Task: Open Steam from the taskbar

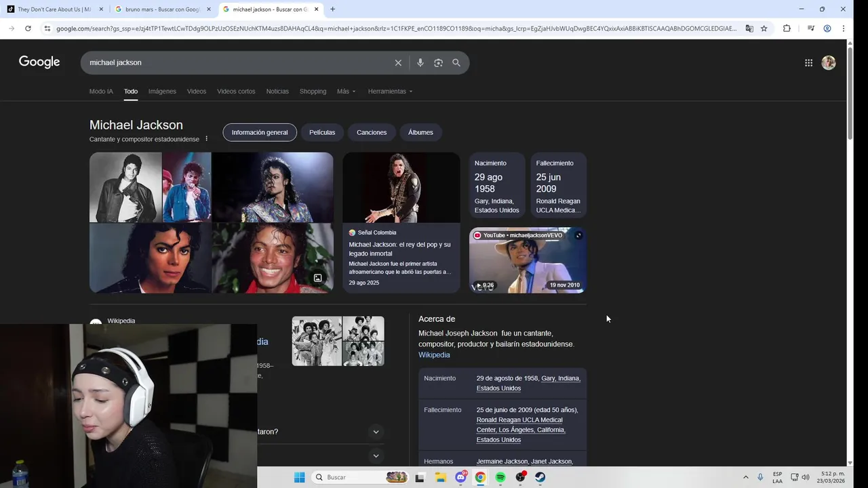Action: pos(540,477)
